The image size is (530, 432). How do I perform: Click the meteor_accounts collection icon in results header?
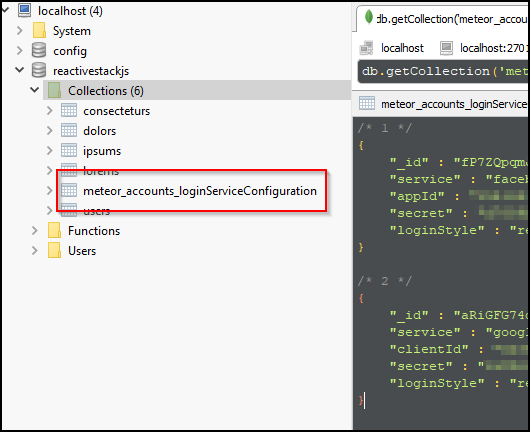point(367,103)
